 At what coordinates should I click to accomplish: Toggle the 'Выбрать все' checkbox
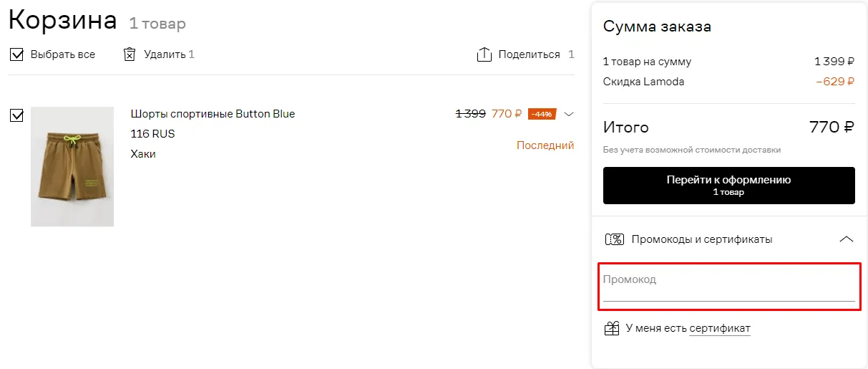tap(17, 54)
